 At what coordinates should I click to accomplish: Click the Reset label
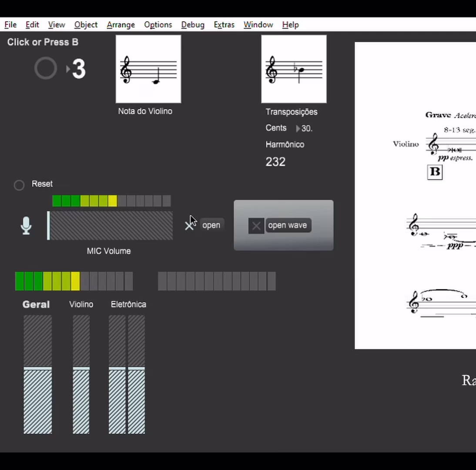(x=42, y=184)
